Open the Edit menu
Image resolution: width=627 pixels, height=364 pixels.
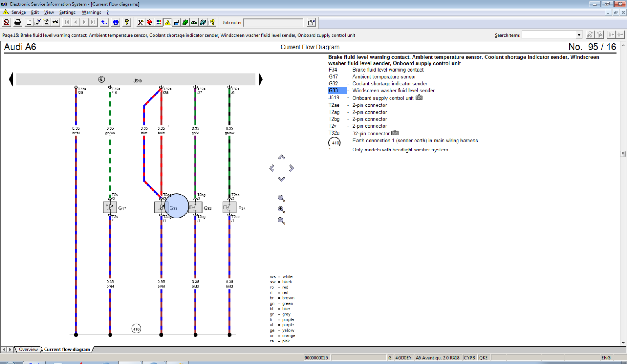pos(35,12)
